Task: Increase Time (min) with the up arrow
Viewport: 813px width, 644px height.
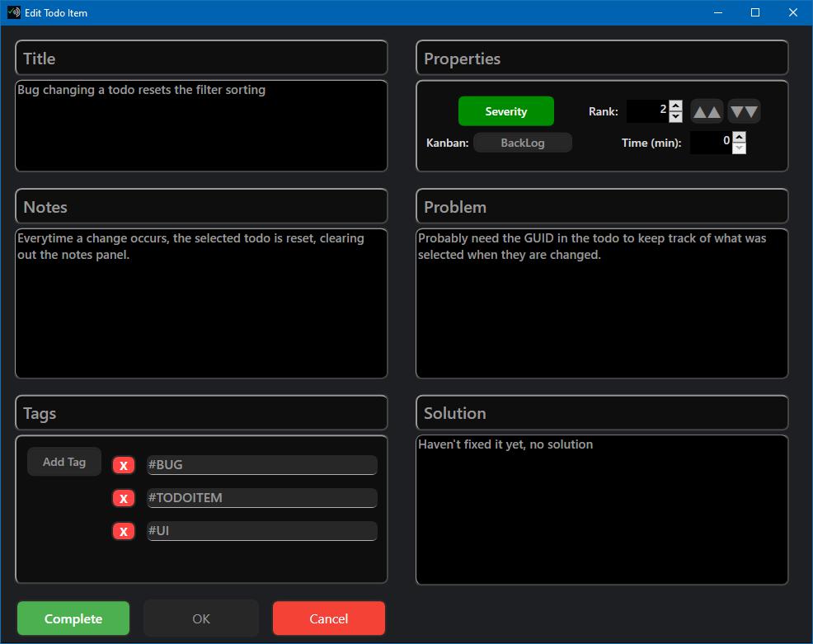Action: (740, 137)
